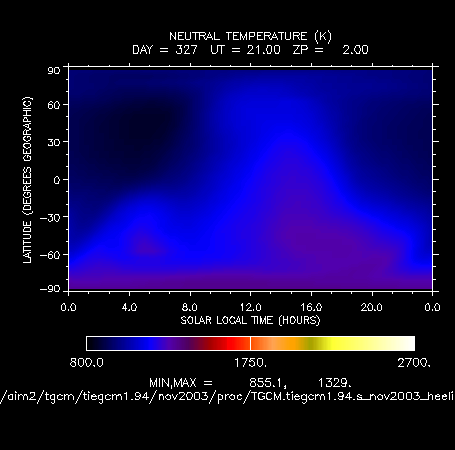This screenshot has height=450, width=455.
Task: Click the 800.0 colorbar minimum label
Action: [x=87, y=363]
